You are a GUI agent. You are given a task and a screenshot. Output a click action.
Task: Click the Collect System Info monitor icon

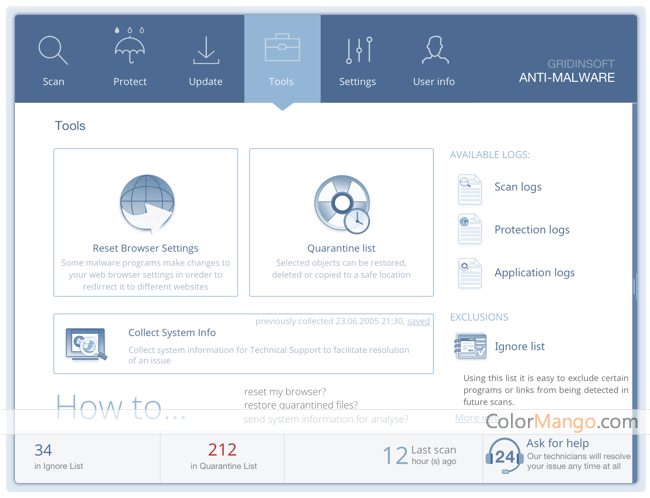click(x=86, y=343)
